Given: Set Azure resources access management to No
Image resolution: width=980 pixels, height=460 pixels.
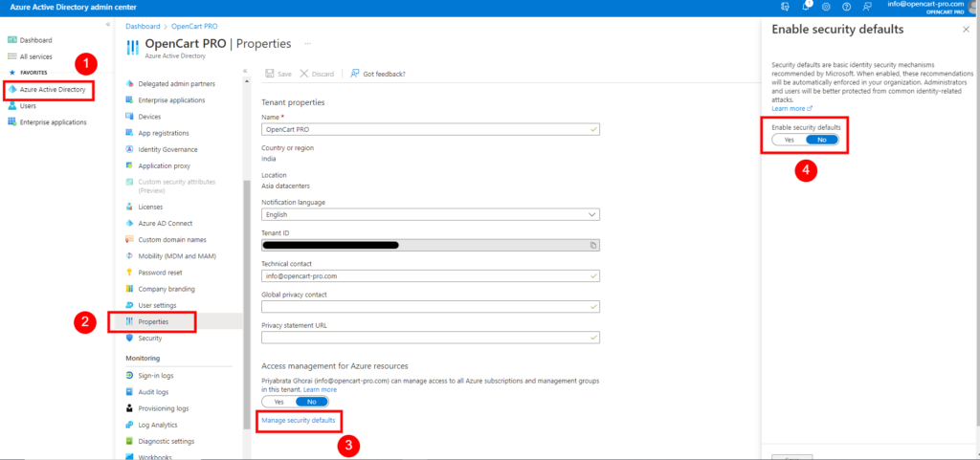Looking at the screenshot, I should click(312, 402).
